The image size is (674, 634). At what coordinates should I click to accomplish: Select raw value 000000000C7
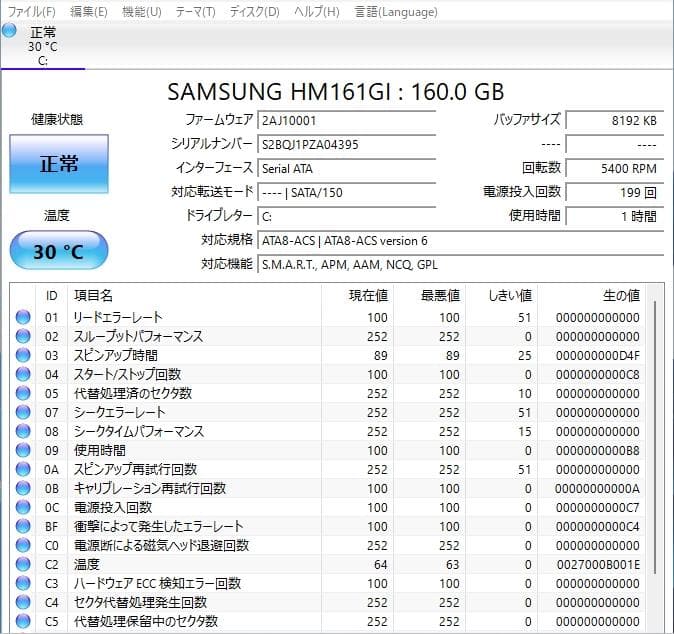coord(597,508)
